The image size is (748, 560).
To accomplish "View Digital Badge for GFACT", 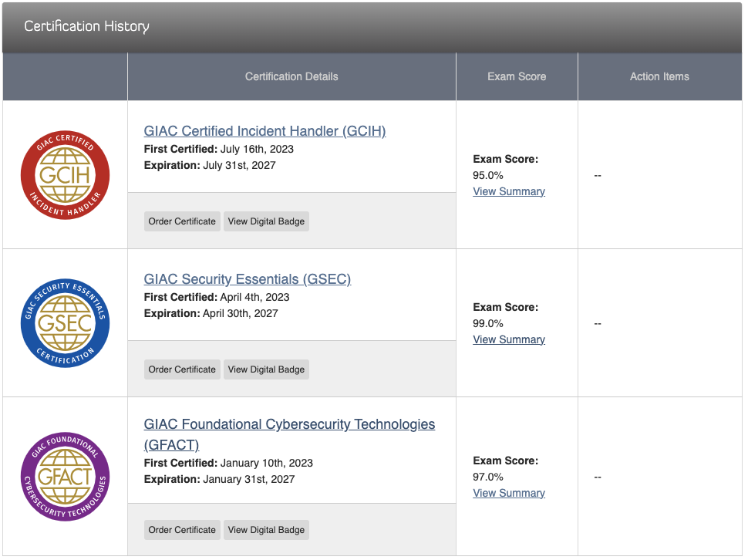I will point(266,530).
